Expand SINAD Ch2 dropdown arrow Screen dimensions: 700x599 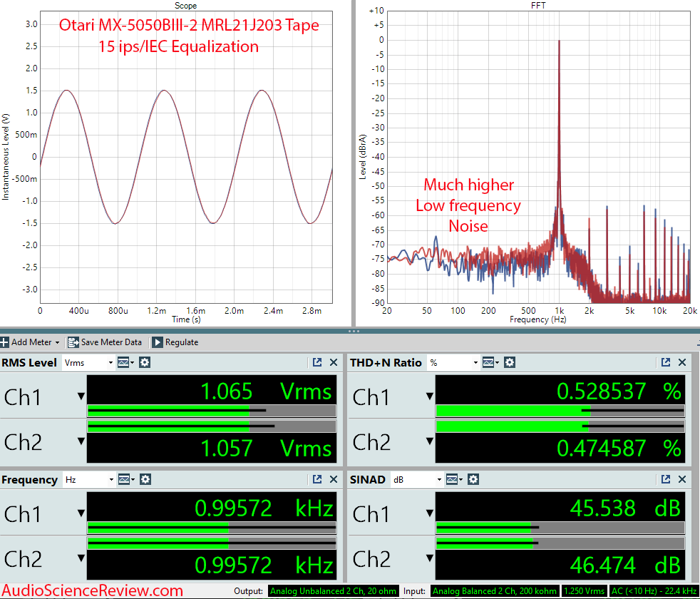429,558
